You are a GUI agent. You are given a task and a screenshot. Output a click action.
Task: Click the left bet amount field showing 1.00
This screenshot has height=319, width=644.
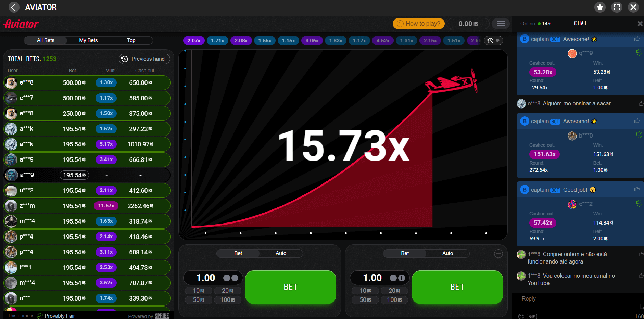[205, 278]
